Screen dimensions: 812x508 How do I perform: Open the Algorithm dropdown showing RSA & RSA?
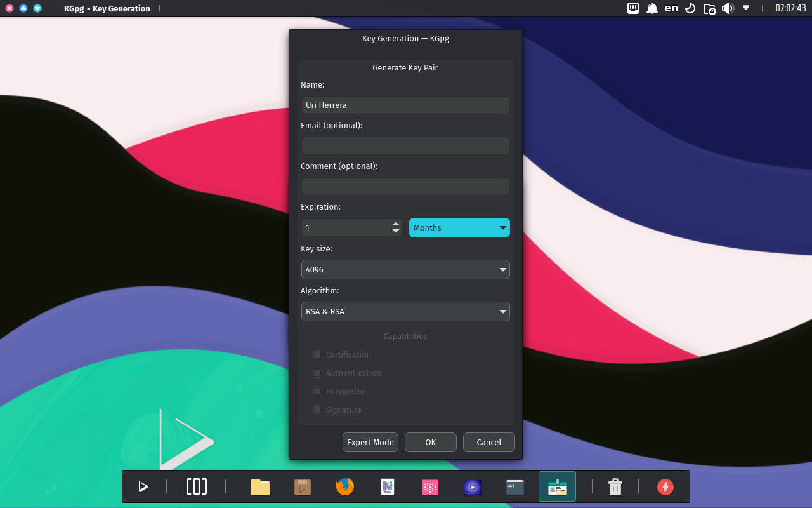[x=405, y=311]
